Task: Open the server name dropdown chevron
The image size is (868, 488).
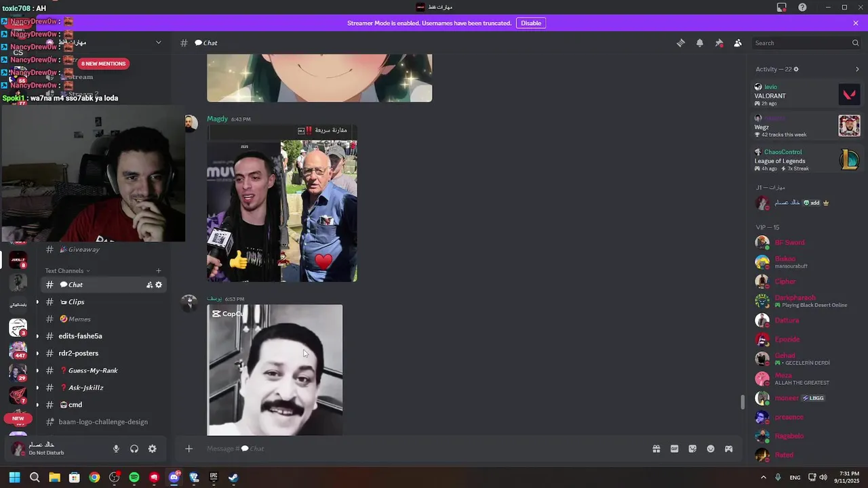Action: coord(159,43)
